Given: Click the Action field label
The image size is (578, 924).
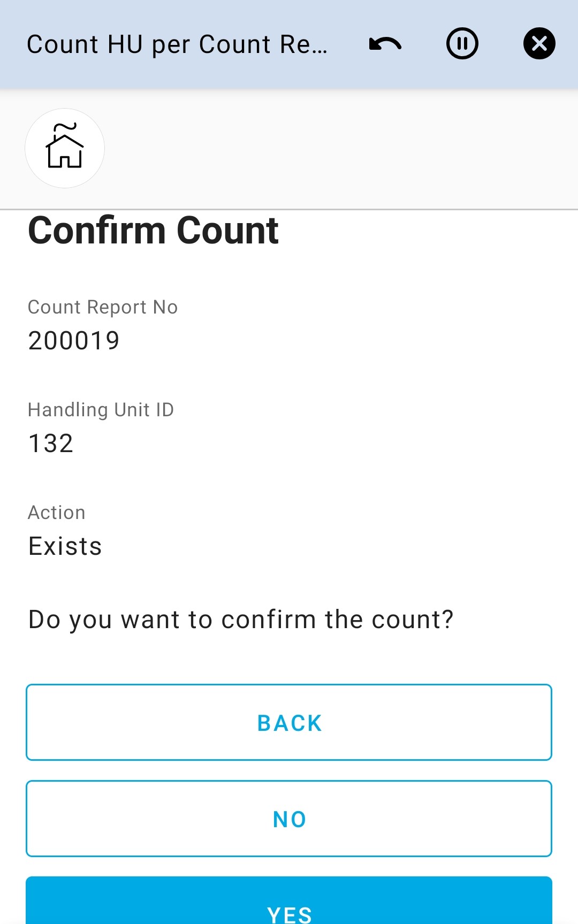Looking at the screenshot, I should 57,513.
